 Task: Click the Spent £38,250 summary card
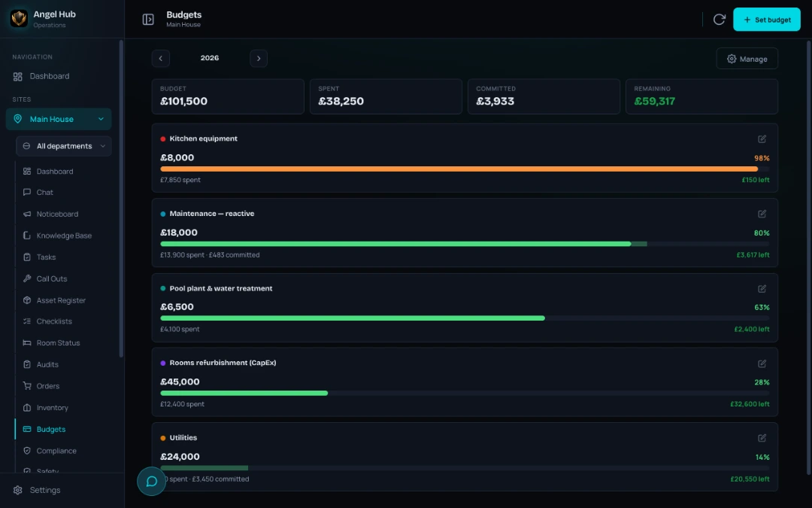click(x=386, y=96)
